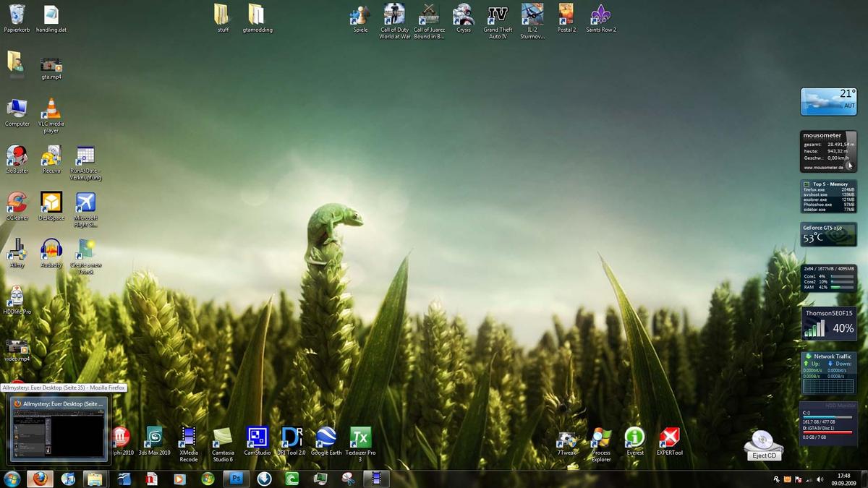Open the Process Explorer shortcut

600,437
